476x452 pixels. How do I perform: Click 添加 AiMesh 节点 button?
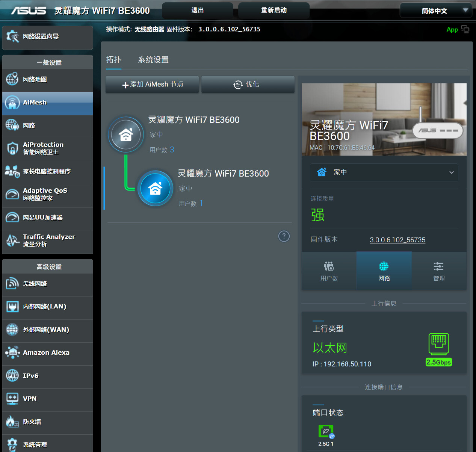tap(152, 85)
